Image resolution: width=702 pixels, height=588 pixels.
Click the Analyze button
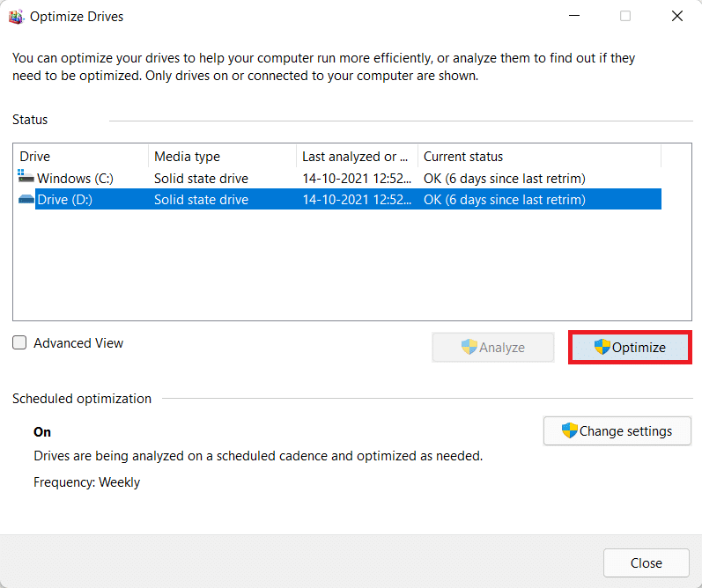click(x=492, y=348)
